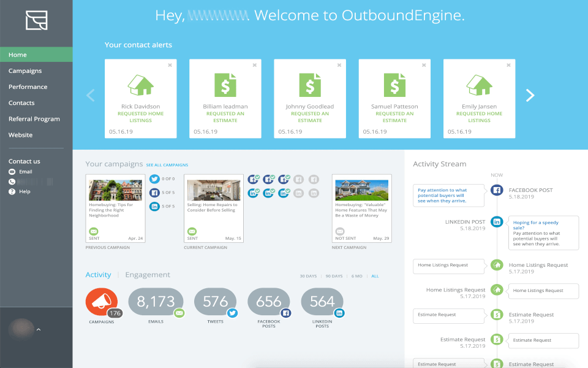Switch to the Engagement tab
Image resolution: width=588 pixels, height=368 pixels.
[148, 275]
